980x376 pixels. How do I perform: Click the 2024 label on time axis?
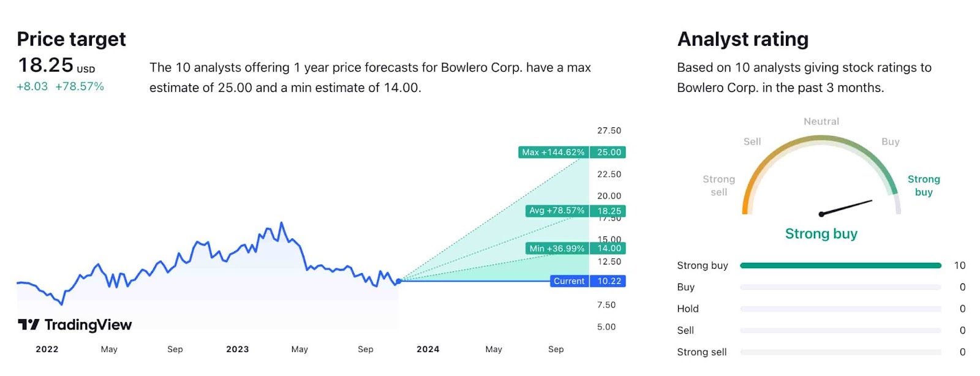pos(428,349)
